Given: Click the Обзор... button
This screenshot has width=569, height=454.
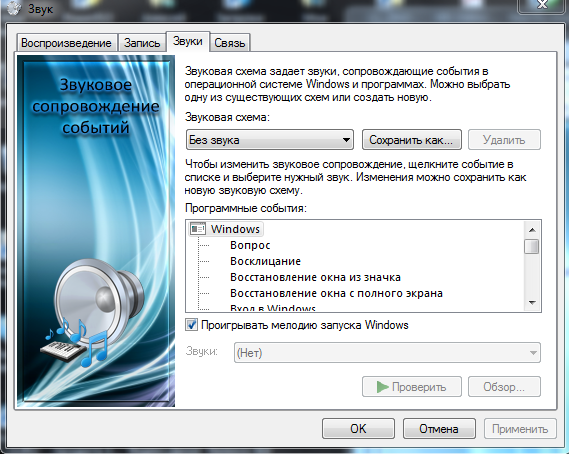Looking at the screenshot, I should point(504,387).
